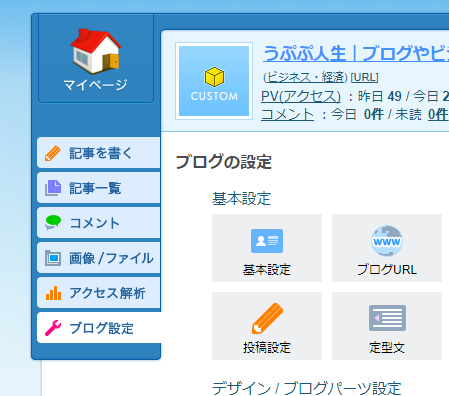449x396 pixels.
Task: Click the purple document icon beside 記事一覧
Action: pos(53,188)
